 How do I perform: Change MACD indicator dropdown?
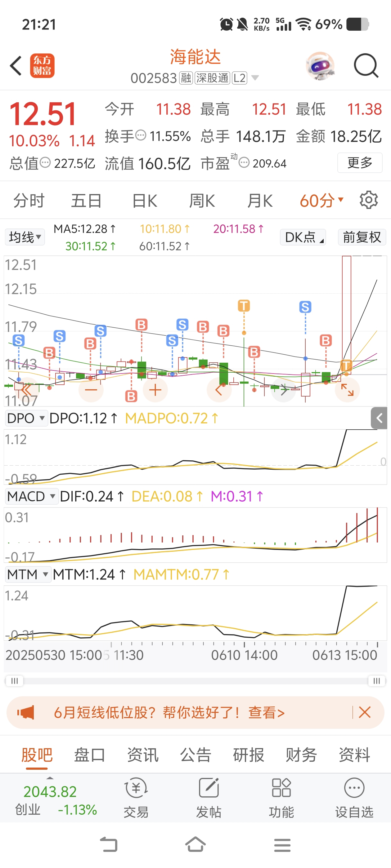[31, 496]
